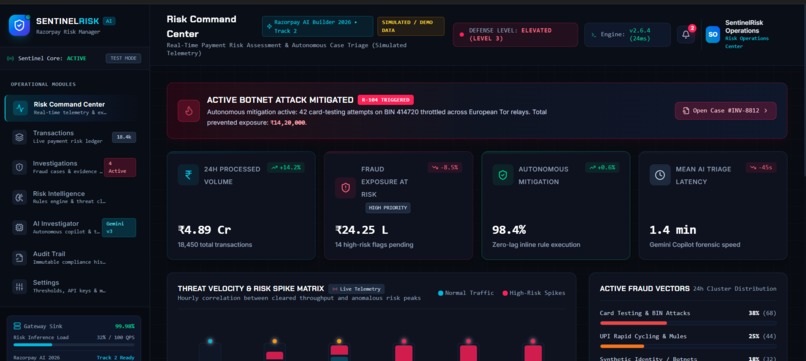This screenshot has height=361, width=806.
Task: Click the Settings sliders icon in sidebar
Action: click(20, 286)
